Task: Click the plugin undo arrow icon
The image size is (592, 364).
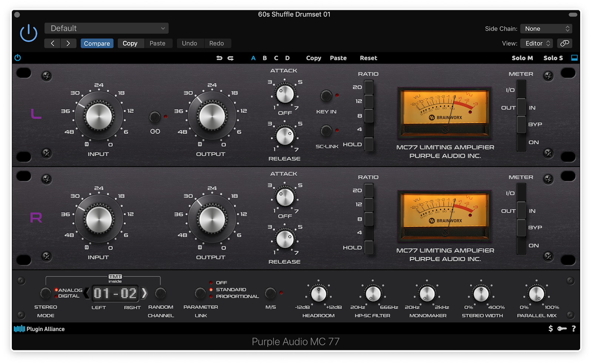Action: (x=219, y=58)
